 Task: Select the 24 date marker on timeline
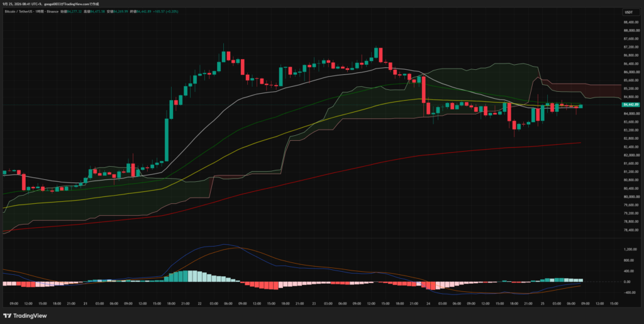(x=428, y=303)
